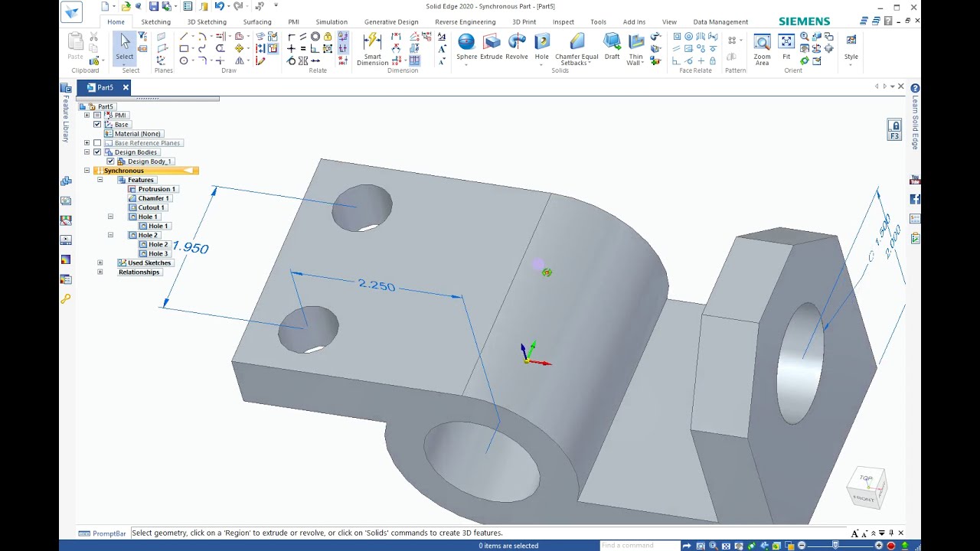Switch to the Surfacing tab
This screenshot has width=980, height=551.
point(257,21)
